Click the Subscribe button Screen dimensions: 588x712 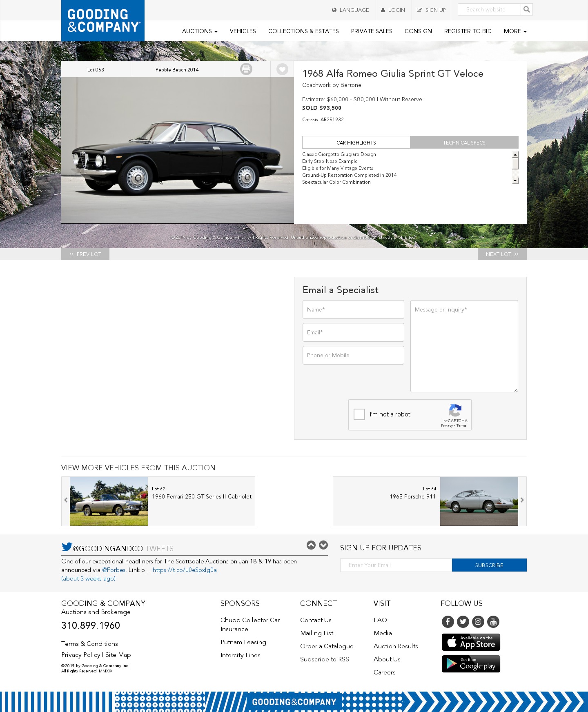pyautogui.click(x=489, y=565)
